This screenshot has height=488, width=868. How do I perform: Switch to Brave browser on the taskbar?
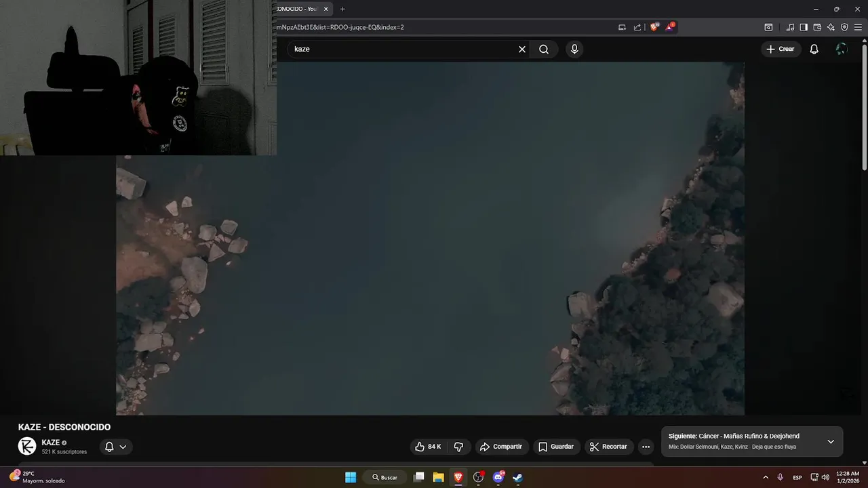[x=458, y=477]
